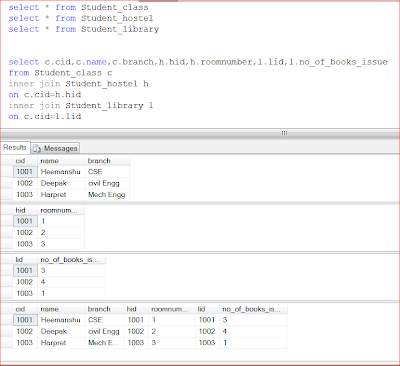Select 'hid' header in two-column hostel grid
Image resolution: width=400 pixels, height=366 pixels.
pyautogui.click(x=25, y=210)
